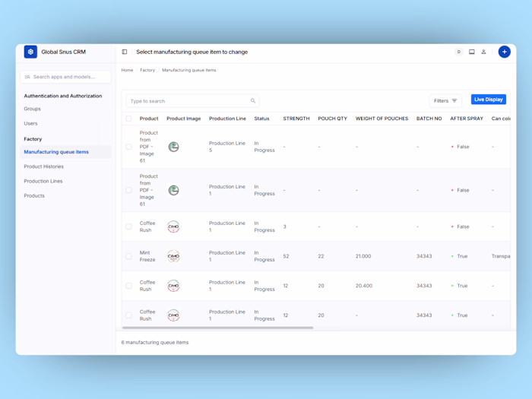Click the Live Display button
The image size is (532, 399).
tap(489, 100)
